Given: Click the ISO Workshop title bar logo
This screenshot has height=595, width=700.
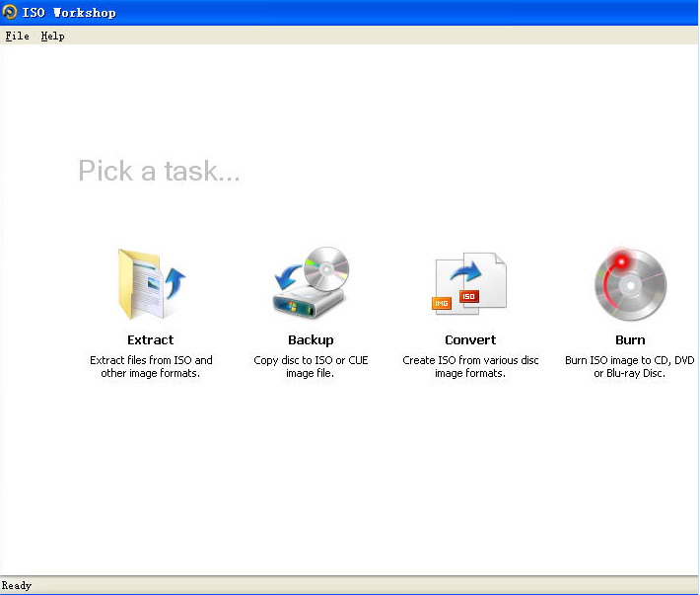Looking at the screenshot, I should (x=10, y=12).
